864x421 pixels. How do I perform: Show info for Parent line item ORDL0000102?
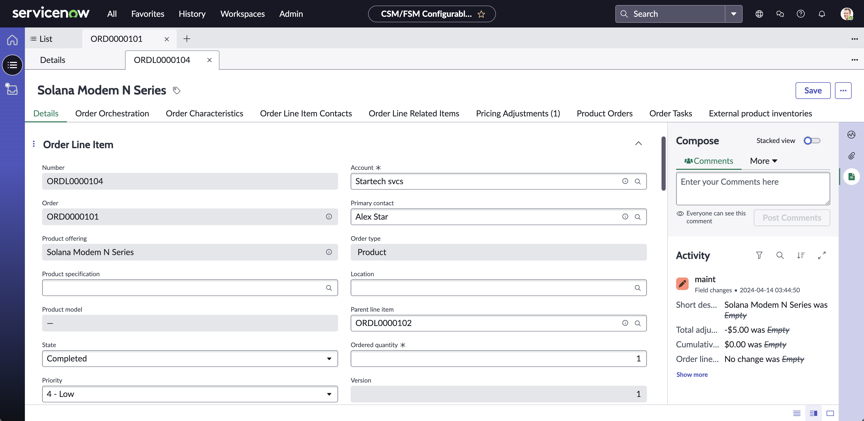[x=625, y=323]
